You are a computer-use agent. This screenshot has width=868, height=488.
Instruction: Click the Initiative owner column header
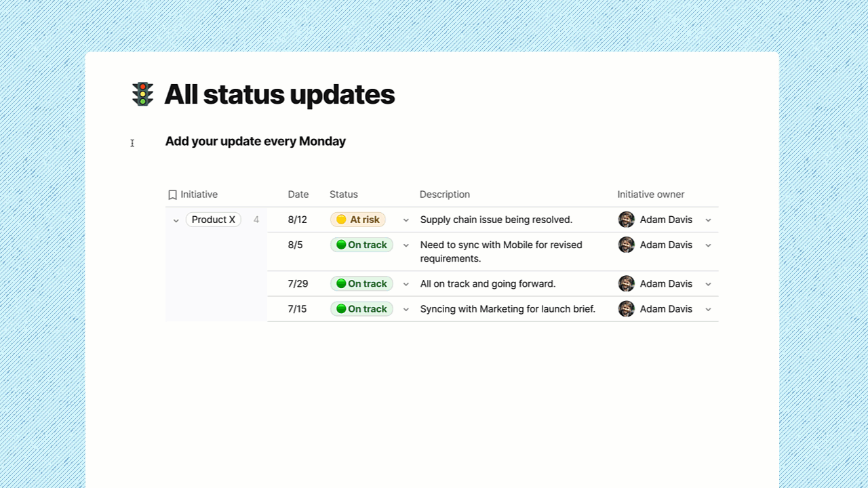point(650,195)
